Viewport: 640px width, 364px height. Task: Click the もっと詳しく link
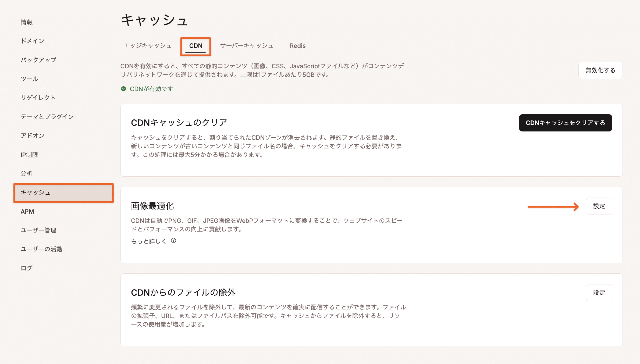pos(148,241)
